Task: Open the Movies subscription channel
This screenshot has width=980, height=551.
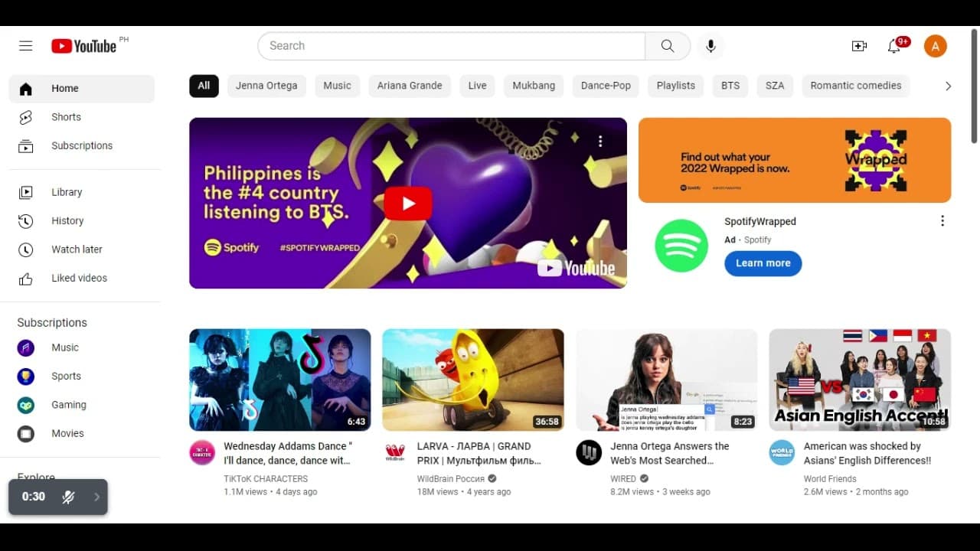Action: [82, 433]
